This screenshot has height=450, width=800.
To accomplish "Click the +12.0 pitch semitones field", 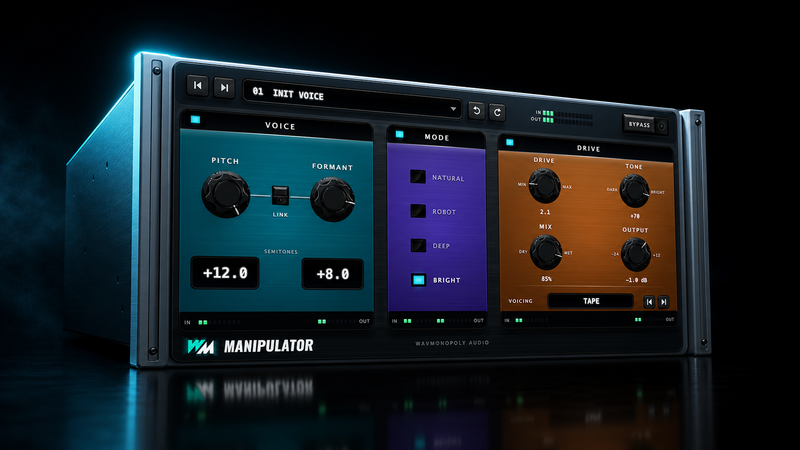I will coord(225,273).
